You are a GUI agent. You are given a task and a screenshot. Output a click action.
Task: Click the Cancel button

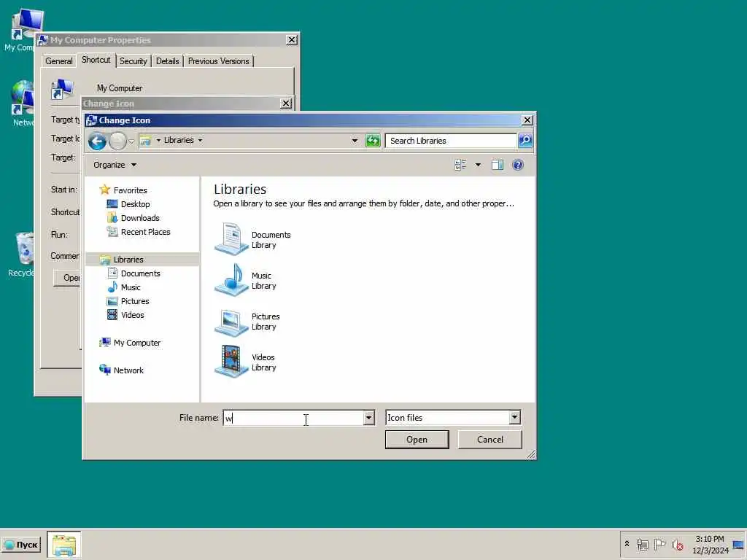490,440
